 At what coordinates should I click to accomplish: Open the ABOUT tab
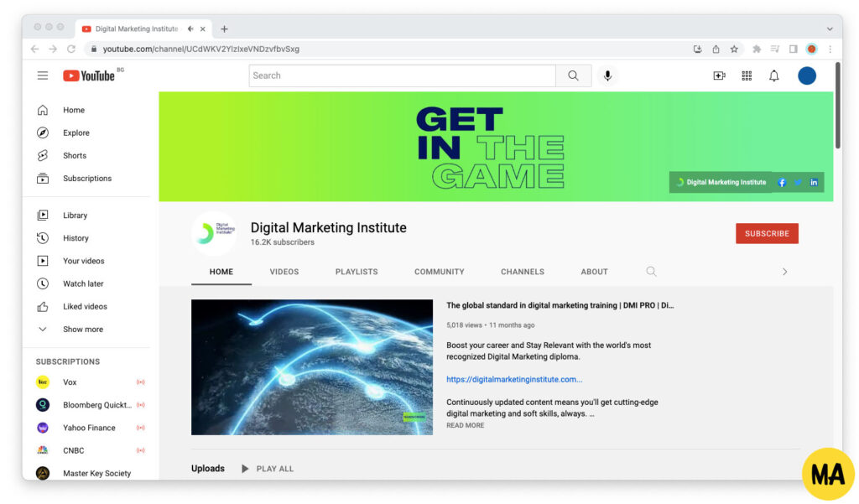point(595,272)
